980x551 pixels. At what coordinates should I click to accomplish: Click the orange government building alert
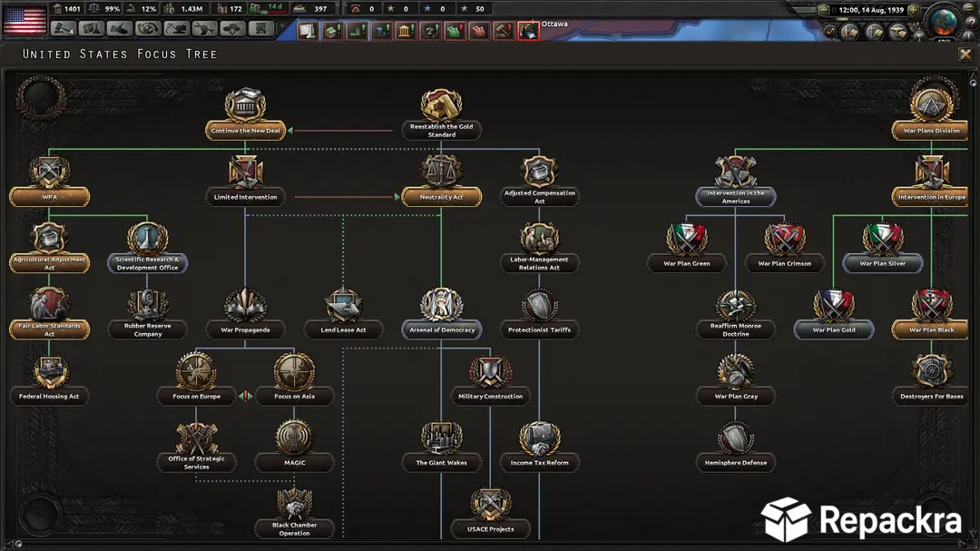tap(406, 31)
